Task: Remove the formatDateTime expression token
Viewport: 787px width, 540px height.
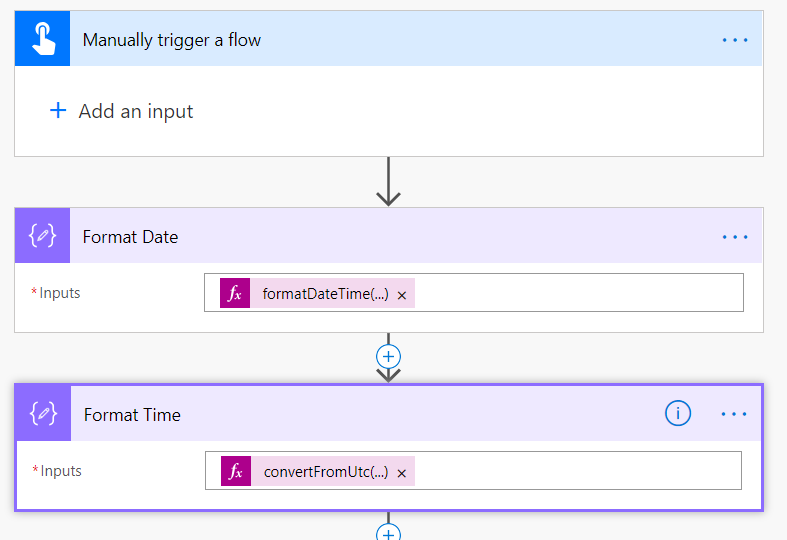Action: [401, 295]
